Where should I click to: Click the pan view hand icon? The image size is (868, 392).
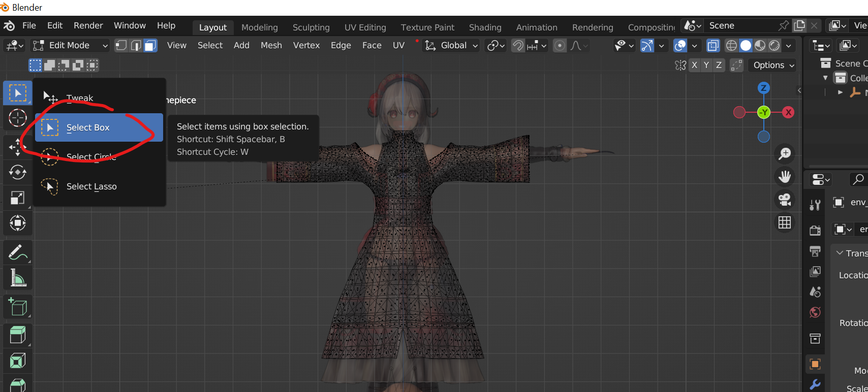point(785,177)
